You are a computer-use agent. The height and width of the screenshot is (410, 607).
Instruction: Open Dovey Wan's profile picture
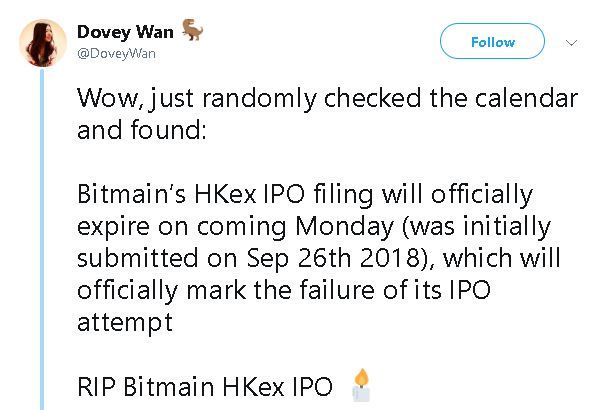coord(40,43)
